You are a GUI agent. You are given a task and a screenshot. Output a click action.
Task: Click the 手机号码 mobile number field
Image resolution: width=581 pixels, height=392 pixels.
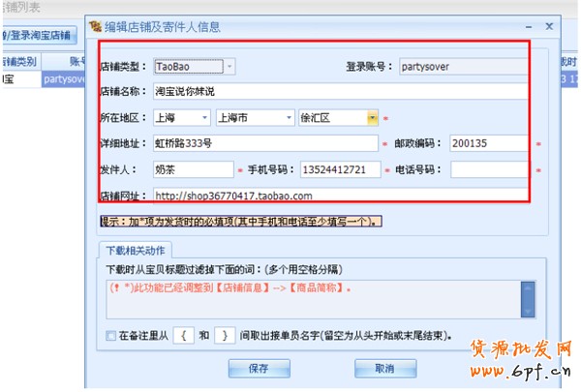[339, 169]
